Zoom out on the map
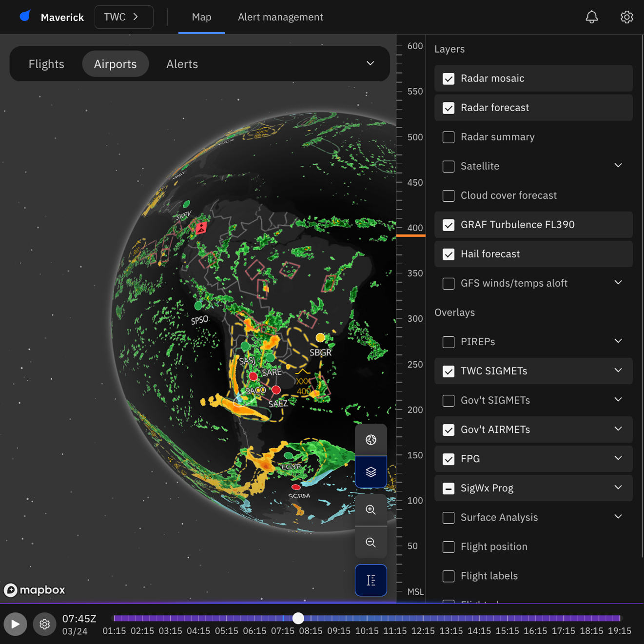Viewport: 644px width, 644px height. [x=371, y=542]
